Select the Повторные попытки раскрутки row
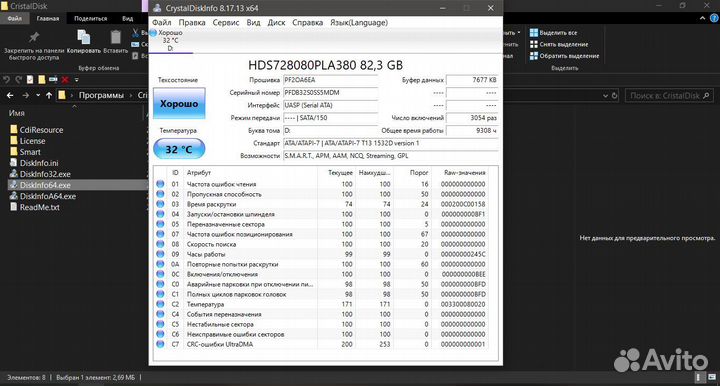This screenshot has height=386, width=720. click(321, 264)
